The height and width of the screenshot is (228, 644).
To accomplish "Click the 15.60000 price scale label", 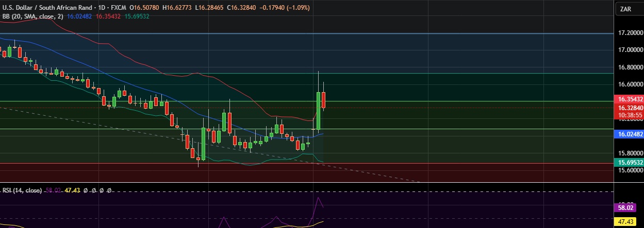I will (x=631, y=170).
